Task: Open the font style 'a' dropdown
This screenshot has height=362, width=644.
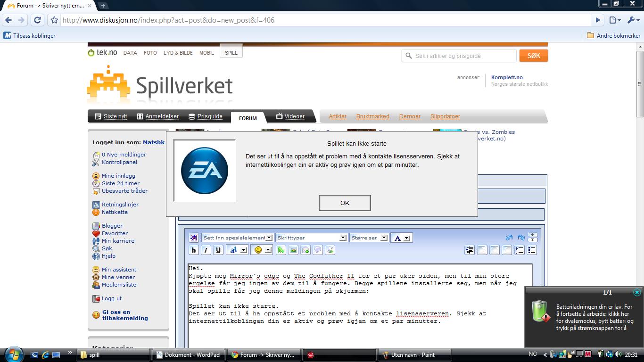Action: (237, 250)
